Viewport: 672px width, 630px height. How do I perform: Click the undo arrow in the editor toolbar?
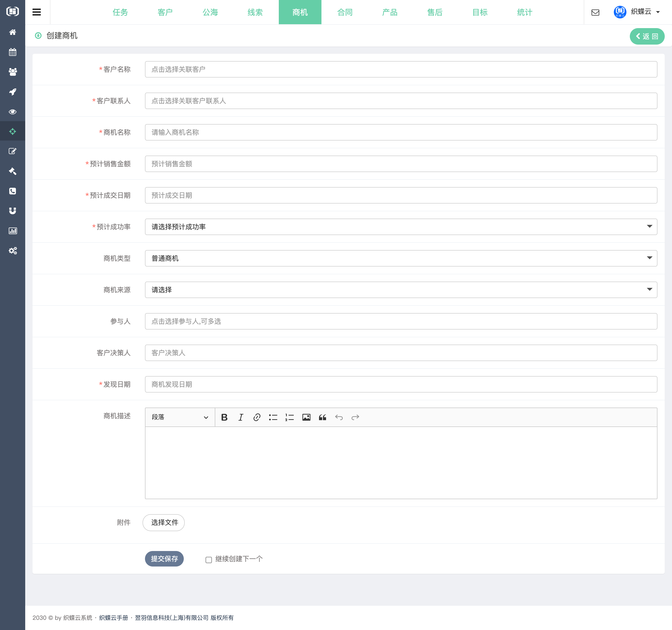pos(339,417)
